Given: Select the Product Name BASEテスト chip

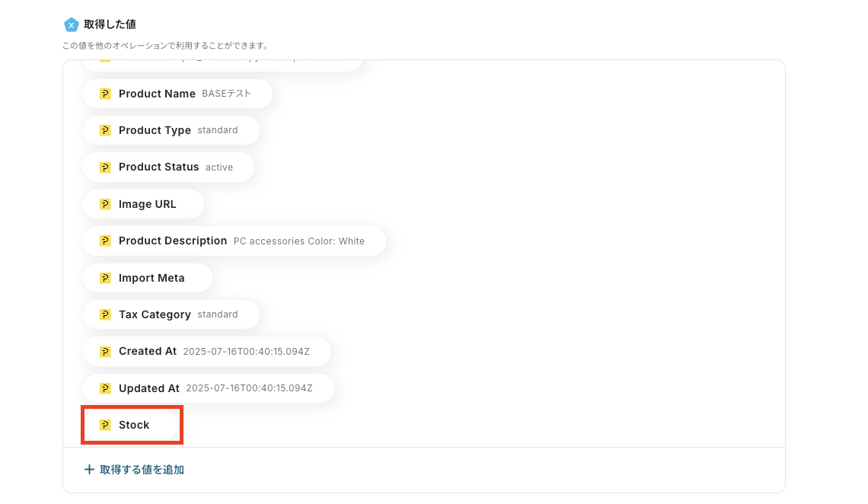Looking at the screenshot, I should point(177,94).
